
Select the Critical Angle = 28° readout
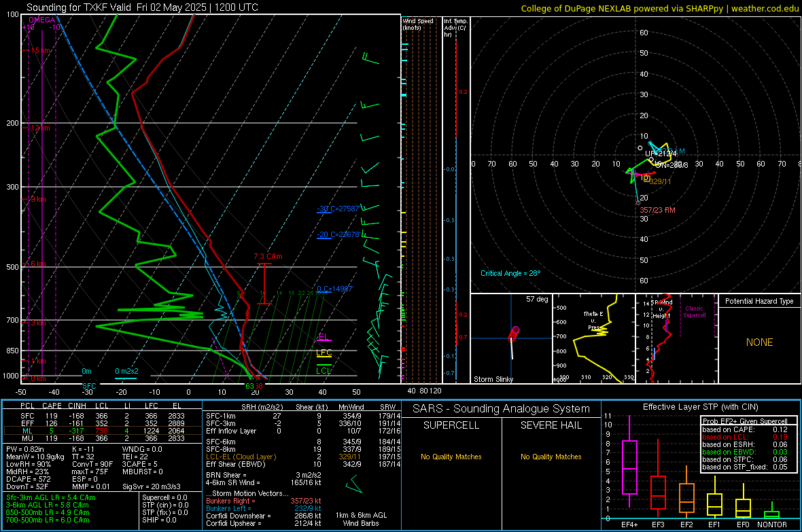tap(510, 273)
